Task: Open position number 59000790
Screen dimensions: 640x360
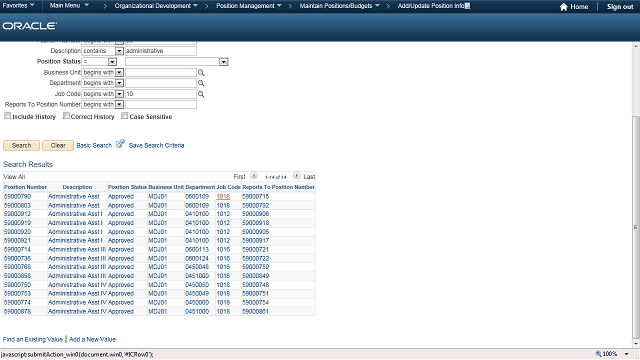Action: click(18, 196)
